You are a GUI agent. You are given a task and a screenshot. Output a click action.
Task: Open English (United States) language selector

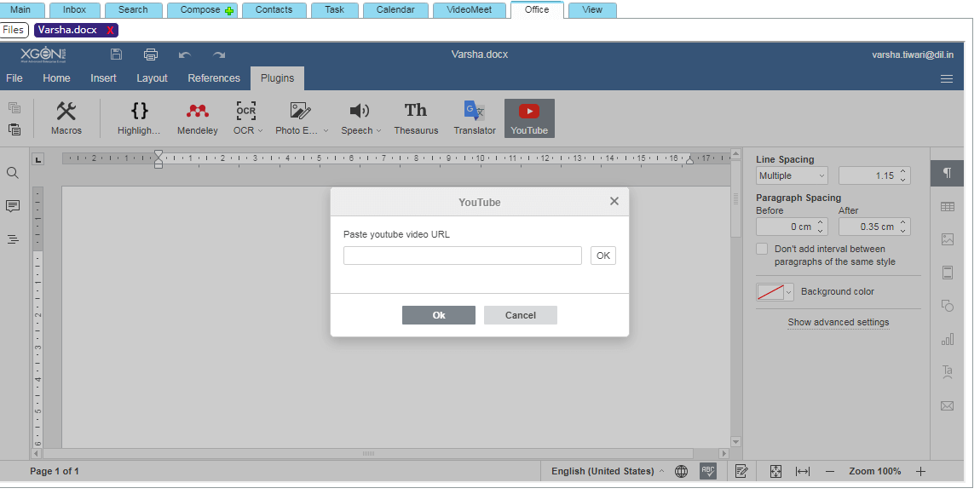pyautogui.click(x=608, y=472)
